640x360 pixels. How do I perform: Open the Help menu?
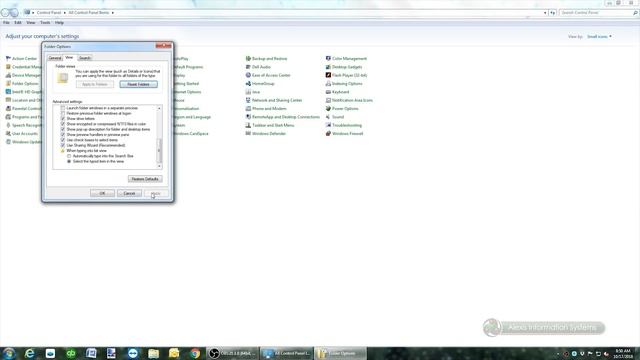coord(59,23)
